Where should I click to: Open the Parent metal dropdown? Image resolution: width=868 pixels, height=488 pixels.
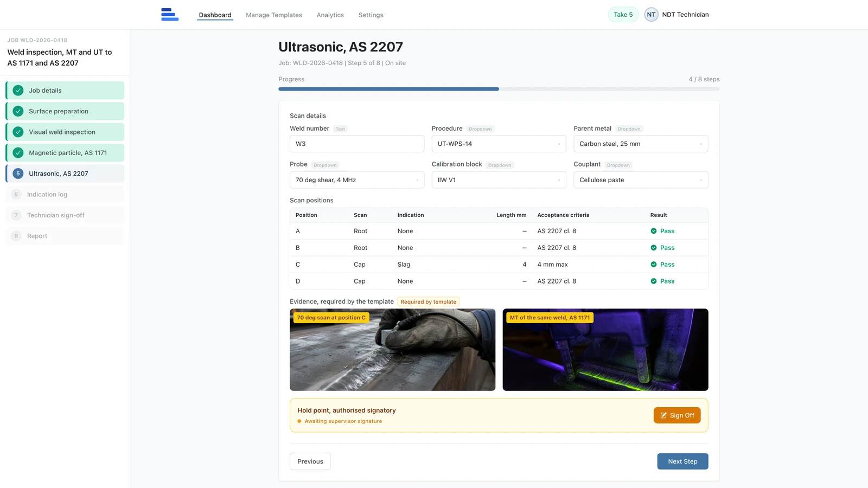pyautogui.click(x=641, y=144)
